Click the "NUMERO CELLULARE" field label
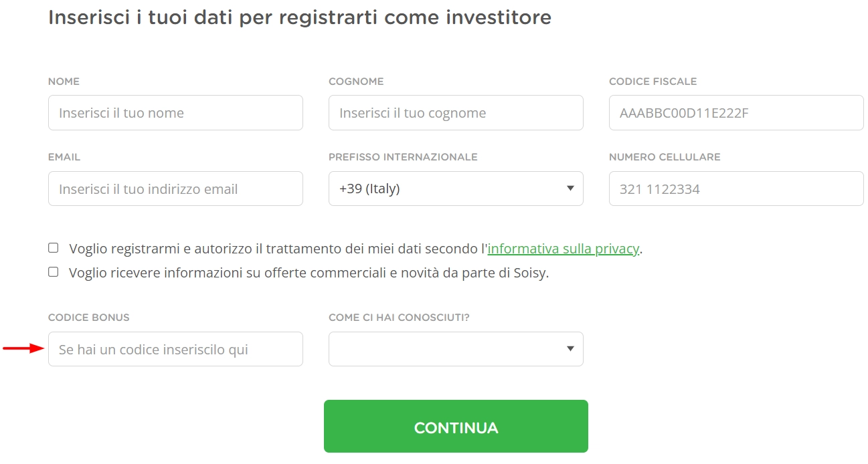Viewport: 868px width, 464px height. (x=664, y=157)
